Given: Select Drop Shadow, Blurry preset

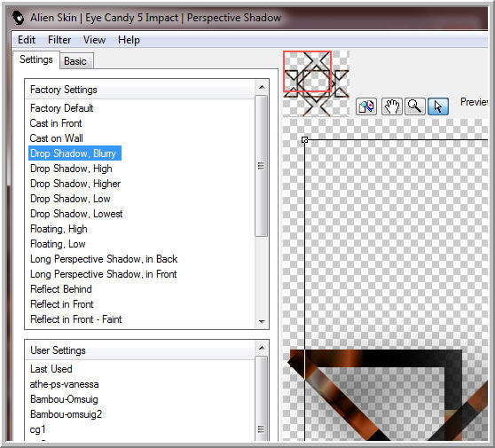Looking at the screenshot, I should point(75,153).
